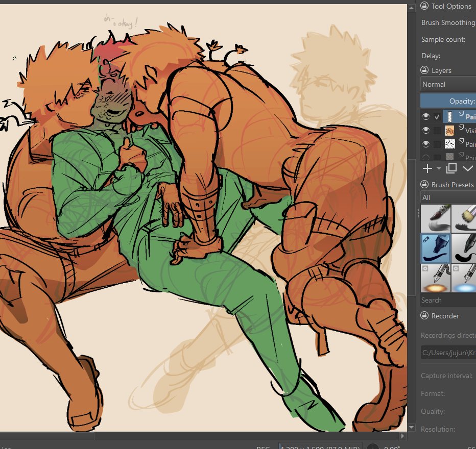The height and width of the screenshot is (449, 476).
Task: Select the top layer's white thumbnail
Action: pos(449,117)
